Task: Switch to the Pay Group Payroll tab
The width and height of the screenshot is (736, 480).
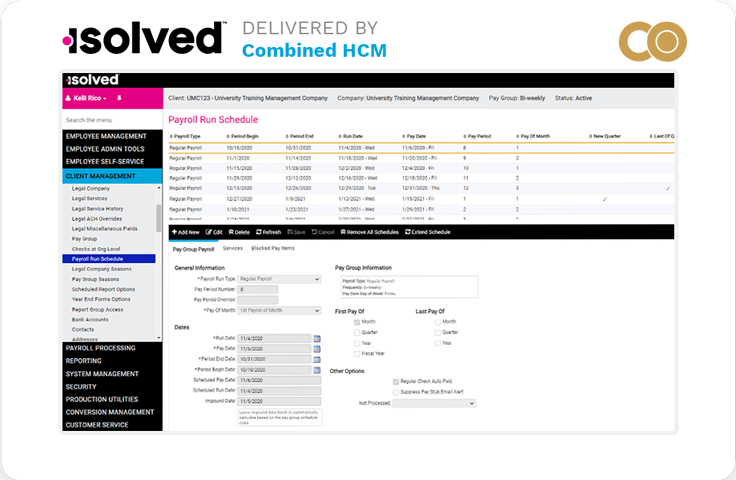Action: [x=193, y=249]
